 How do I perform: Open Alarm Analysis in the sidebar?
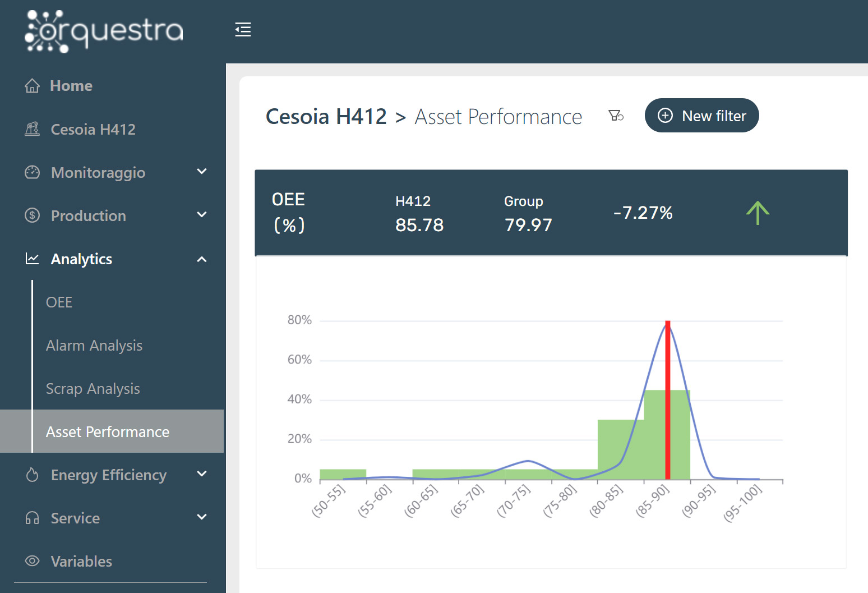[x=94, y=346]
